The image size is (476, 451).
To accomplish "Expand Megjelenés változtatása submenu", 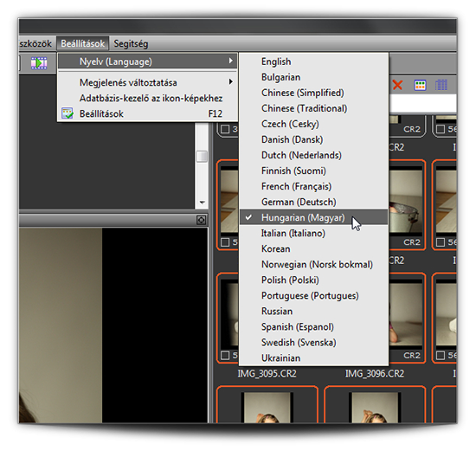I will 147,82.
